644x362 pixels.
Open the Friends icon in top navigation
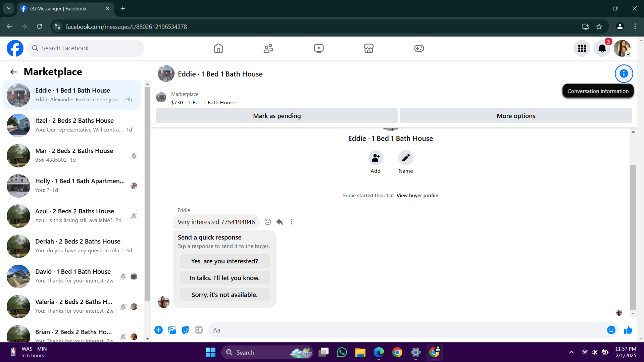tap(268, 48)
